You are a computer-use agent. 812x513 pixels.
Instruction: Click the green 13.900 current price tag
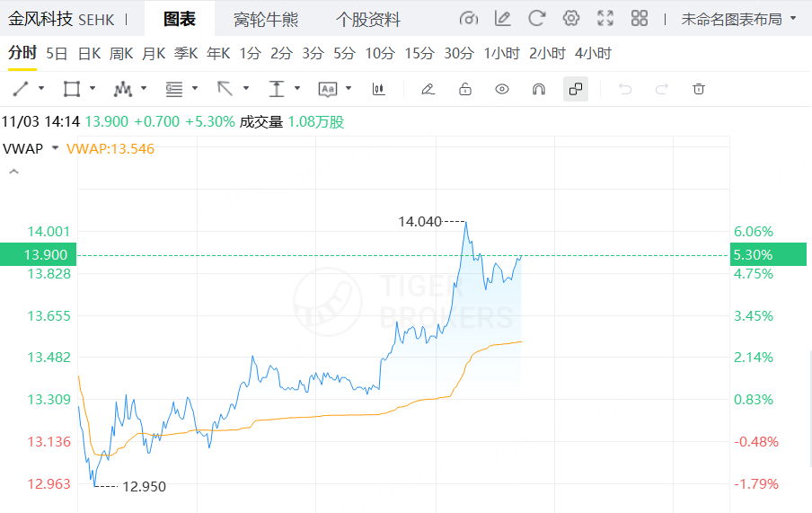click(39, 254)
